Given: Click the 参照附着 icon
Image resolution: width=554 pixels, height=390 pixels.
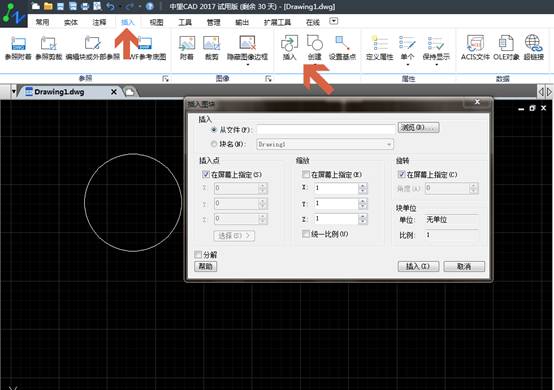Looking at the screenshot, I should (x=18, y=44).
